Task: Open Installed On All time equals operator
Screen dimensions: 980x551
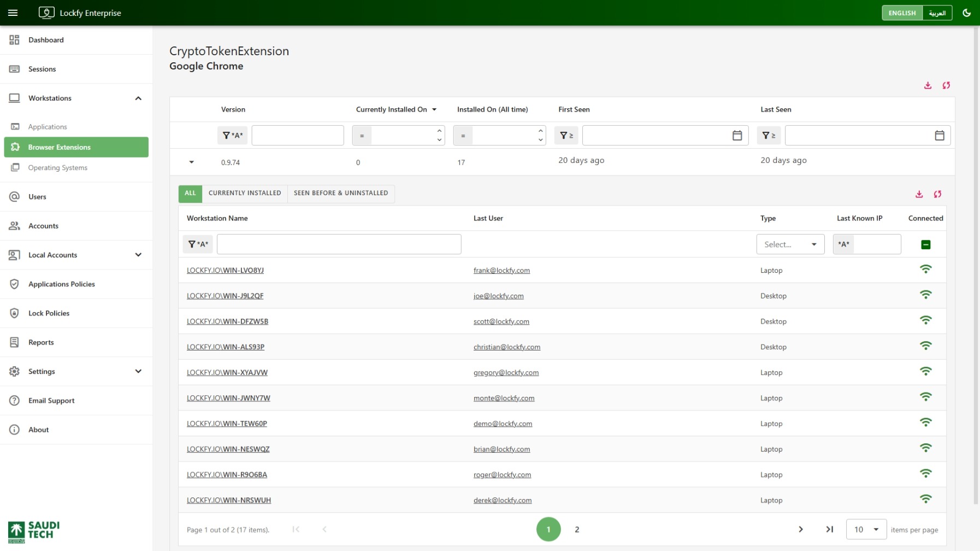Action: (463, 136)
